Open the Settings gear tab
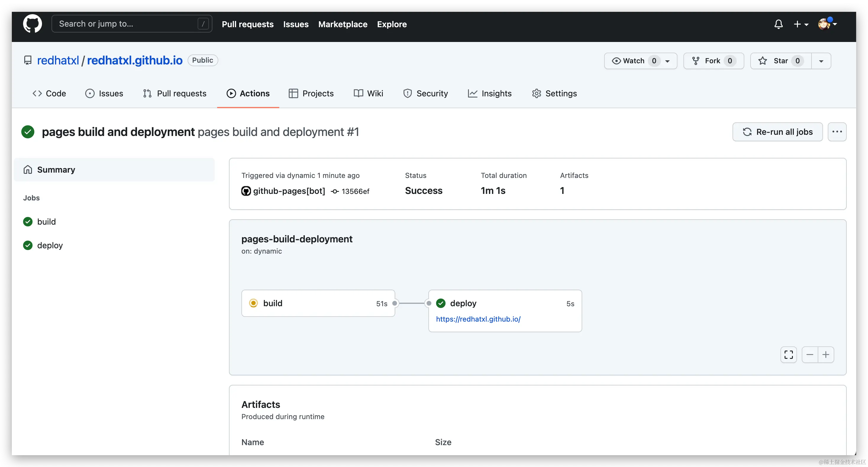The image size is (868, 467). (554, 93)
